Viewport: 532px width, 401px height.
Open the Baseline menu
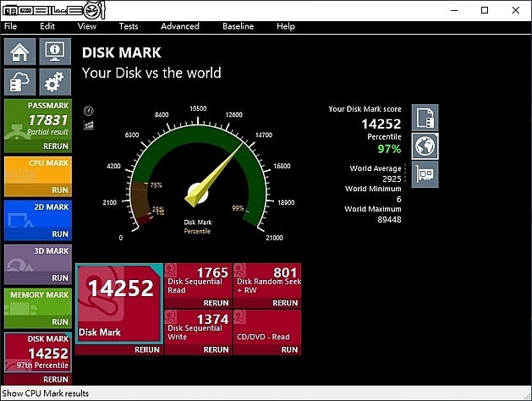click(238, 26)
